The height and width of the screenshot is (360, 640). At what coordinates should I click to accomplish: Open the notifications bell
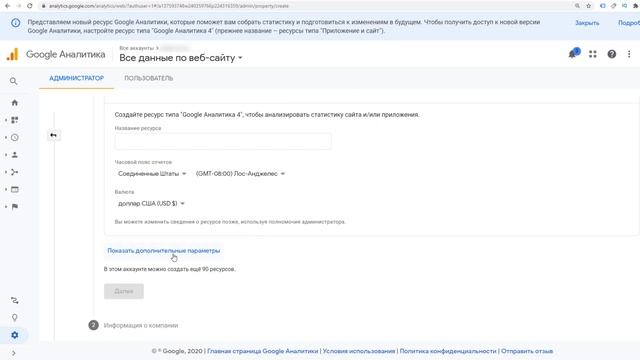(573, 53)
